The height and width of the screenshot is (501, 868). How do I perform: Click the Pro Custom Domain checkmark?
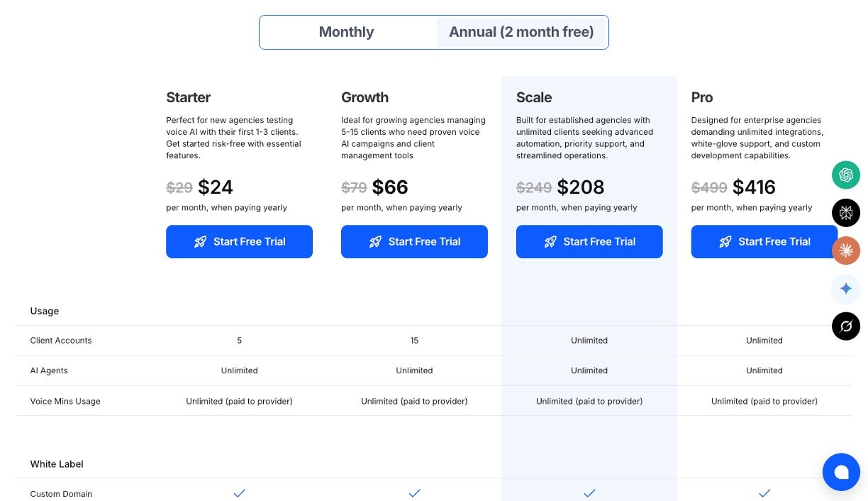tap(764, 493)
